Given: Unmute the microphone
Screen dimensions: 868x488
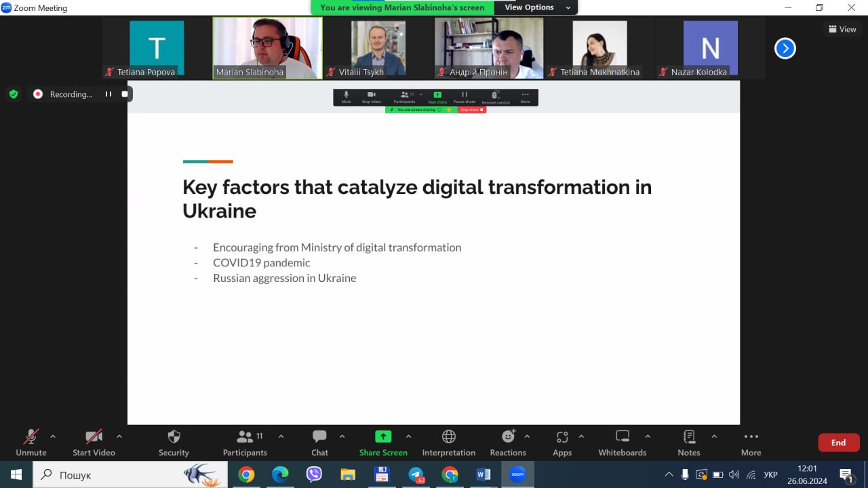Looking at the screenshot, I should [31, 437].
